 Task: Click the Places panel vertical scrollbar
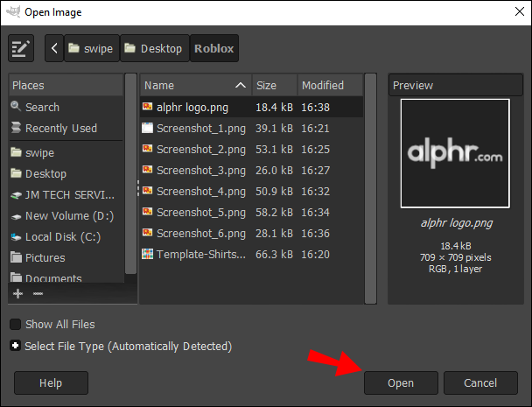pos(130,173)
